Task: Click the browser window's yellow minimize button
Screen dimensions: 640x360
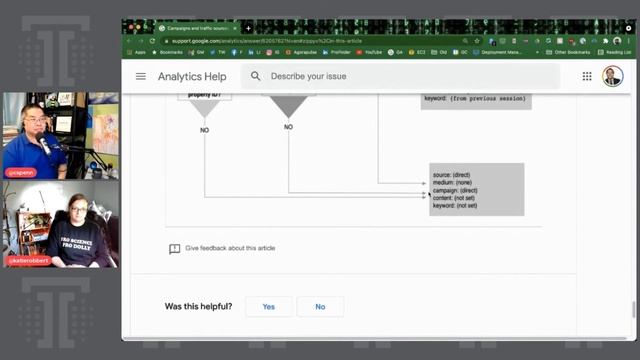Action: click(x=138, y=27)
